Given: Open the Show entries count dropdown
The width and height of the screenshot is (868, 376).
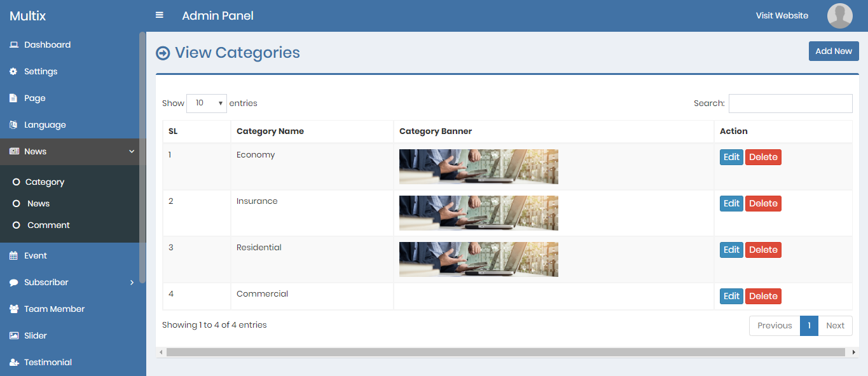Looking at the screenshot, I should coord(206,103).
